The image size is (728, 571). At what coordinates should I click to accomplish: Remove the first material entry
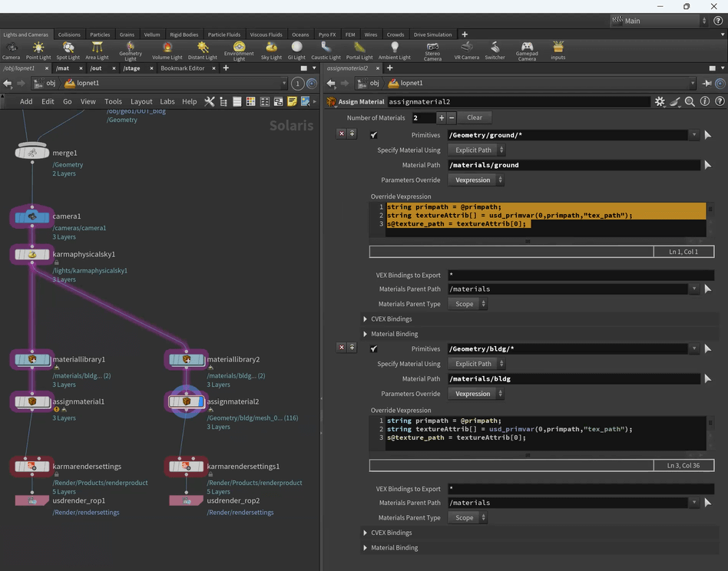(x=342, y=134)
